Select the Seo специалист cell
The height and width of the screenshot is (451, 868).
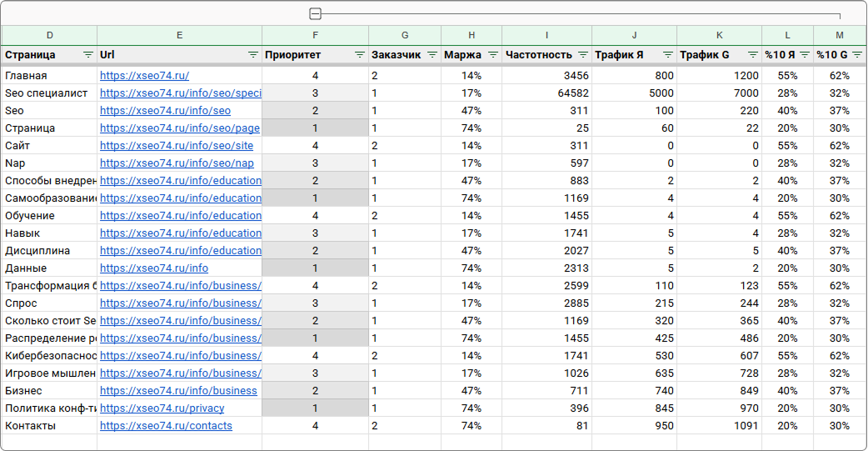coord(50,93)
